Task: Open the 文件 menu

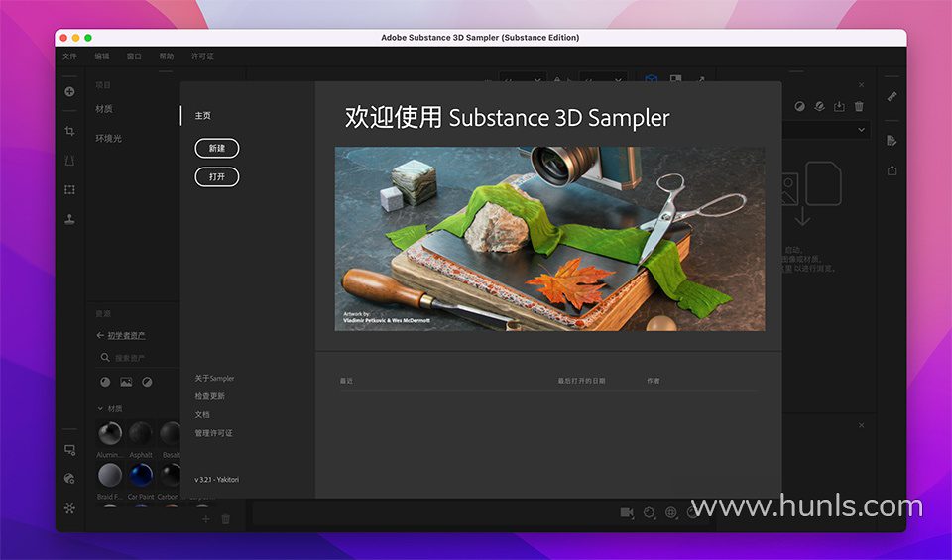Action: click(x=69, y=56)
